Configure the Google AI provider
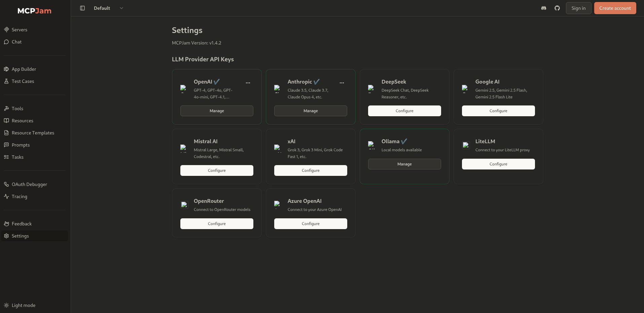Image resolution: width=644 pixels, height=313 pixels. click(498, 111)
